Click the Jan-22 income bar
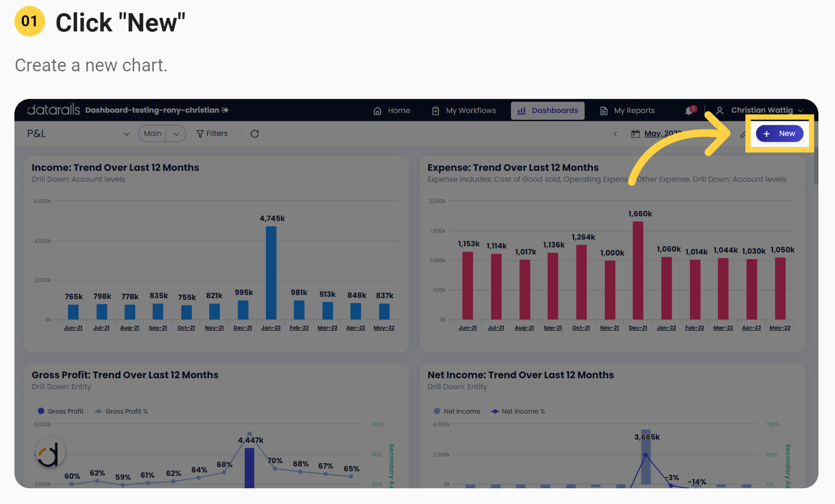835x504 pixels. click(x=271, y=273)
